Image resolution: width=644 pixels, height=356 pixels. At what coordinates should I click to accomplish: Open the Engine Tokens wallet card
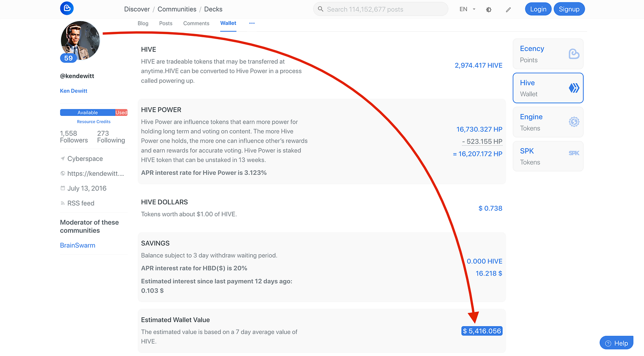click(548, 122)
